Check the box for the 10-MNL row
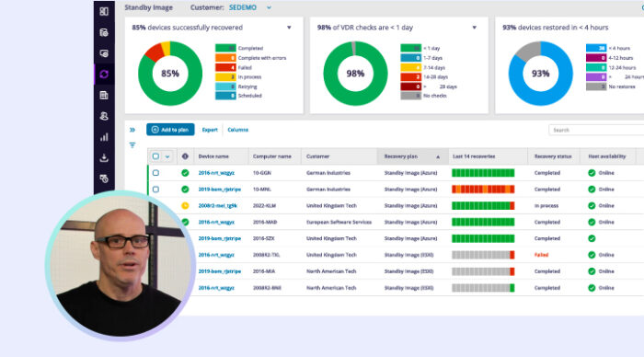Viewport: 644px width, 357px height. click(x=155, y=190)
